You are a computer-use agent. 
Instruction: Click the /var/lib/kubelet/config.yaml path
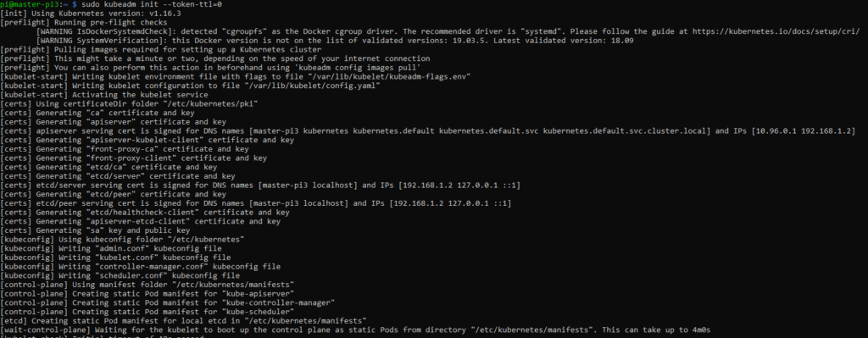coord(323,86)
